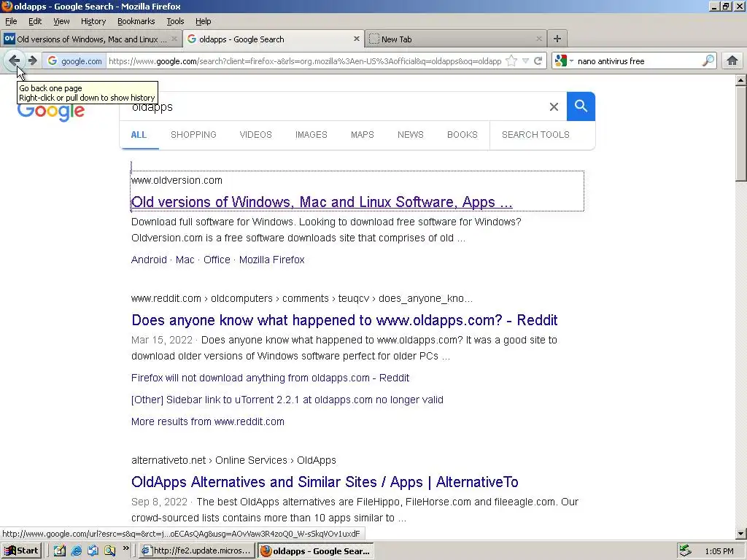
Task: Select the IMAGES search filter
Action: [x=311, y=135]
